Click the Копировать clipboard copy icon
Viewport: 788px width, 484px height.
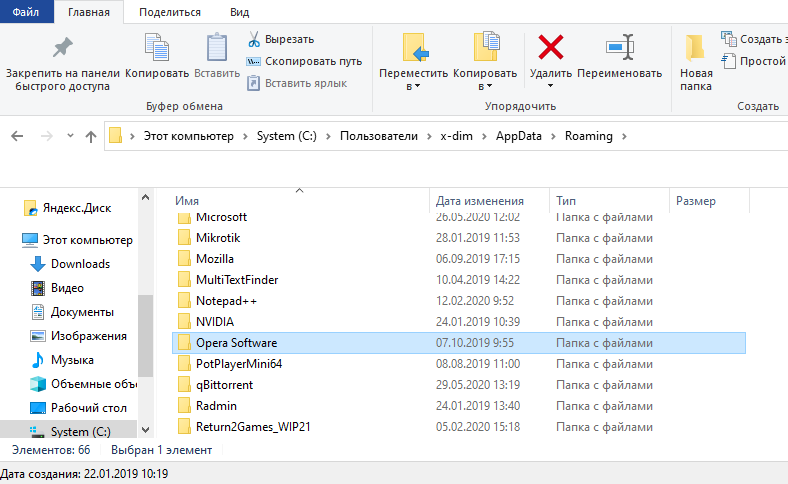pos(157,47)
